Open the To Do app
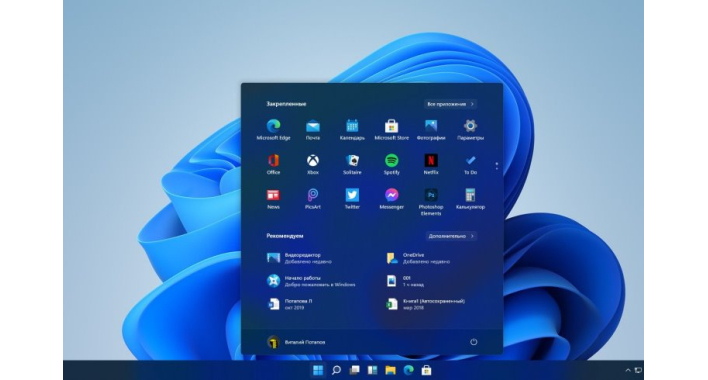Viewport: 708px width, 380px height. tap(470, 164)
